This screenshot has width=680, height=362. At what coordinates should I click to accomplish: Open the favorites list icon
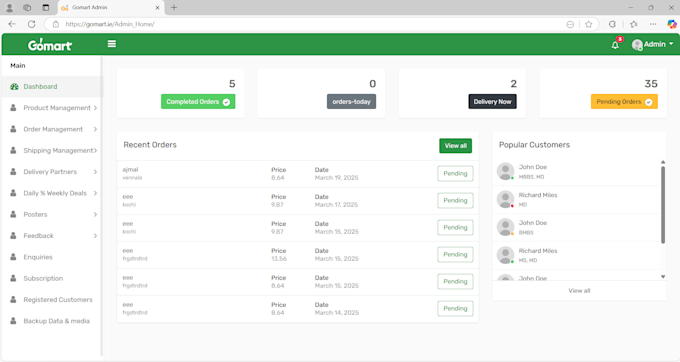pos(634,24)
